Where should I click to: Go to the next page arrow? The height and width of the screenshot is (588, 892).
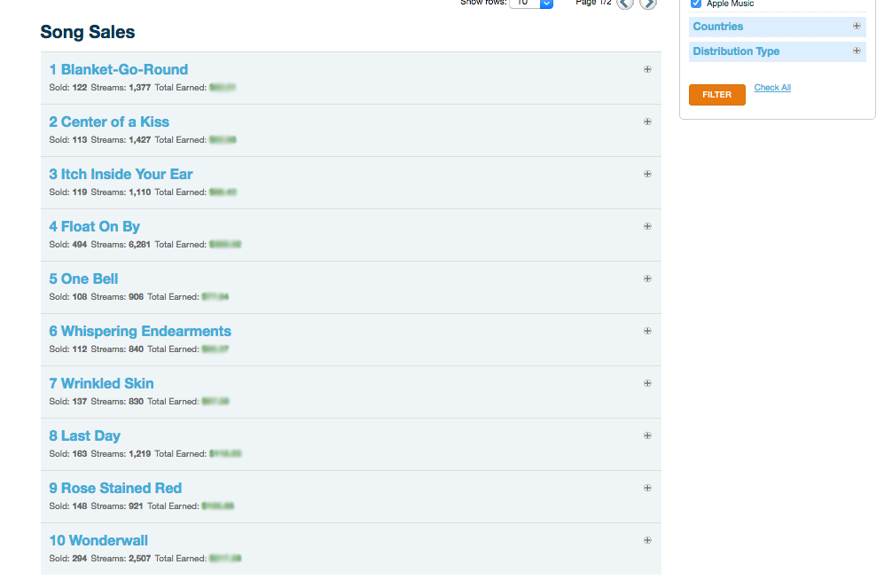pyautogui.click(x=648, y=4)
